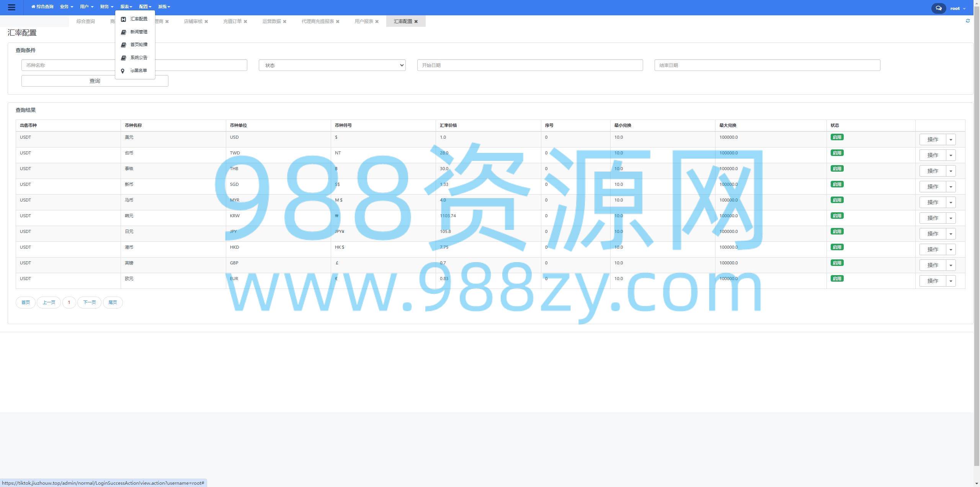Expand the 操作 arrow for 美元 row
This screenshot has width=980, height=487.
point(951,139)
